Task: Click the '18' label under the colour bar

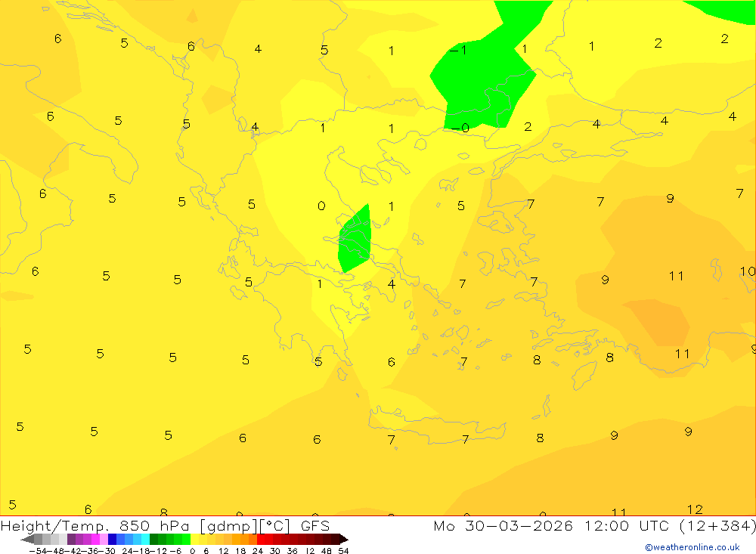Action: [x=240, y=551]
